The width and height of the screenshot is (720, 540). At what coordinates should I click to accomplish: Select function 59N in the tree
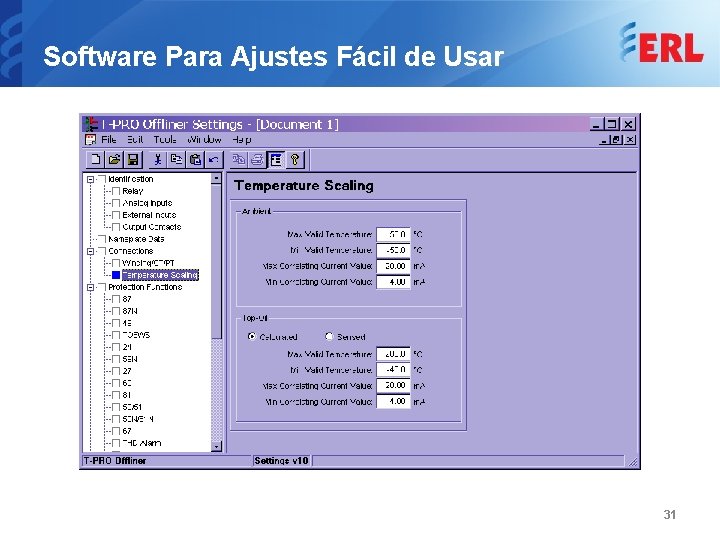coord(129,359)
